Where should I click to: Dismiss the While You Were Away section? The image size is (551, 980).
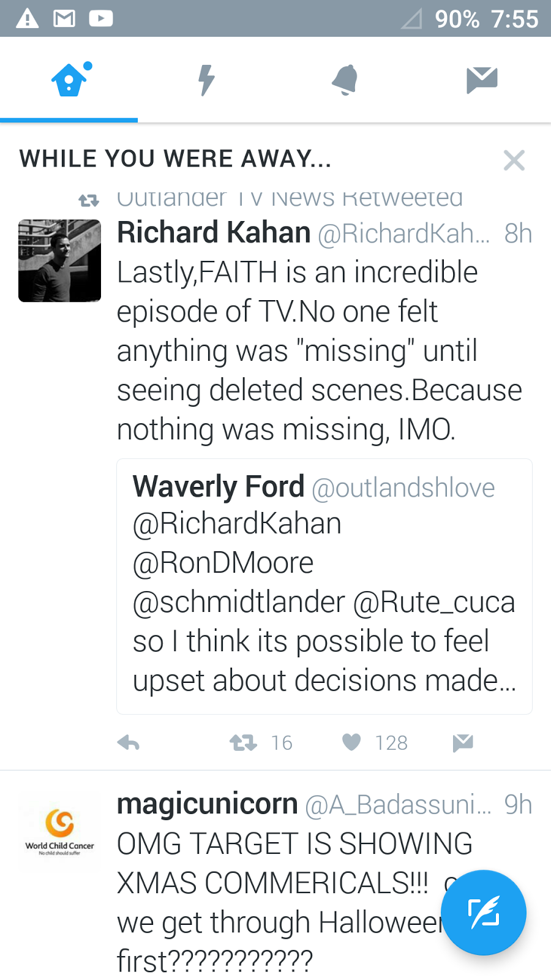[x=514, y=160]
